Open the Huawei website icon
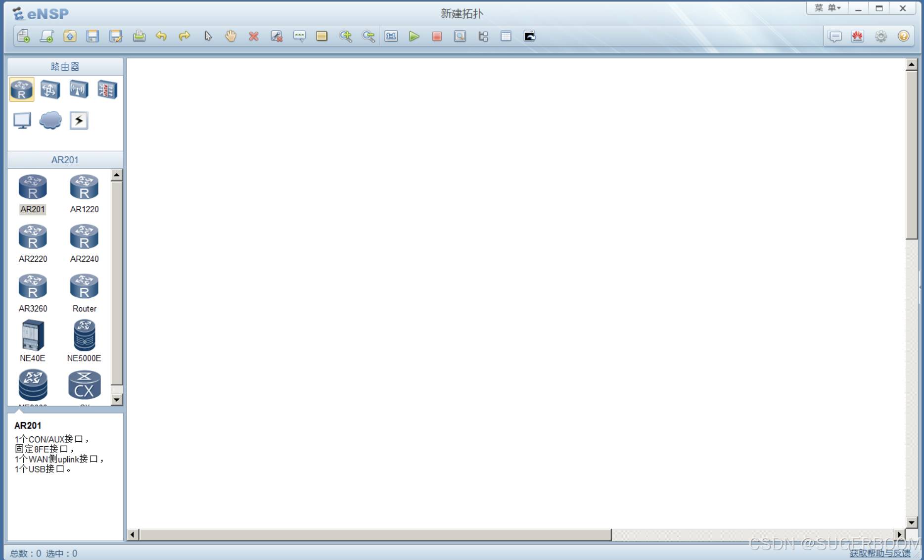The height and width of the screenshot is (560, 924). click(x=858, y=36)
